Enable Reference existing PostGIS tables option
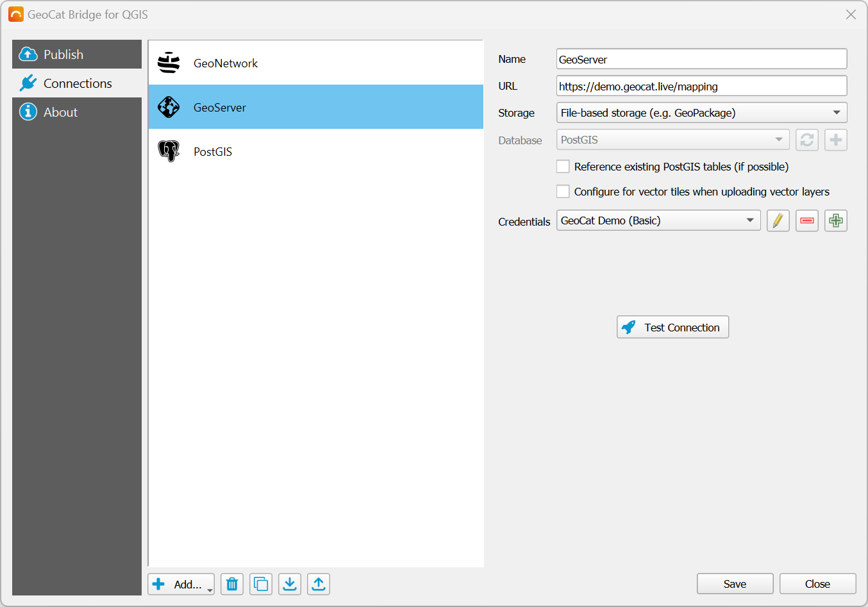This screenshot has height=607, width=868. click(x=563, y=167)
